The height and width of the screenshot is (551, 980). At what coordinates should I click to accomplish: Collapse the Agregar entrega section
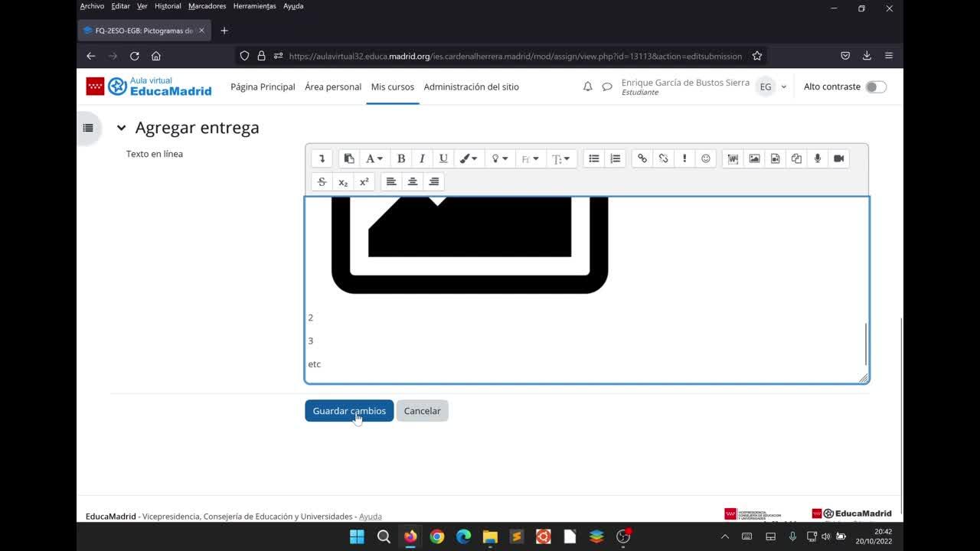(x=121, y=128)
